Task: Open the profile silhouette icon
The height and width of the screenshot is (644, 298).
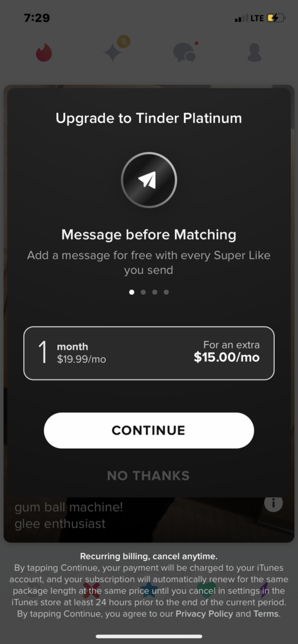Action: point(254,53)
